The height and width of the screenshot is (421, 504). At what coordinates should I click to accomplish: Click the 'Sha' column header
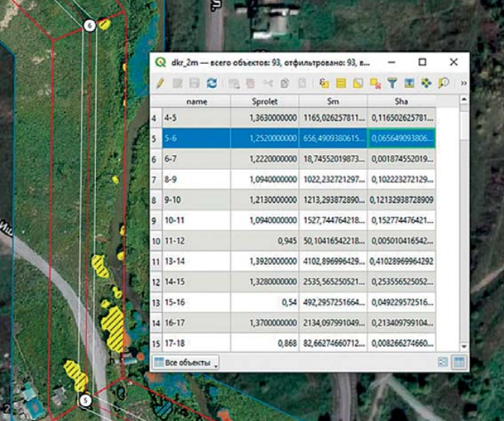pos(401,101)
